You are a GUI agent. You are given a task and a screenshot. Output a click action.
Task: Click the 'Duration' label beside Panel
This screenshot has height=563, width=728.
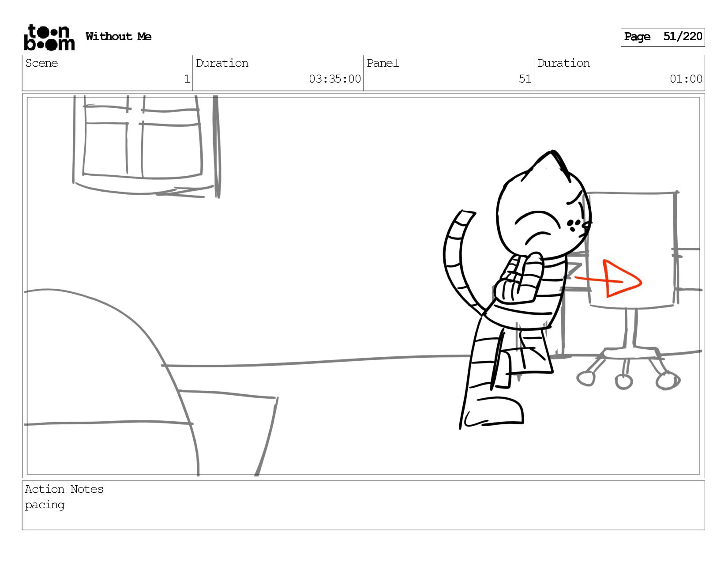pyautogui.click(x=563, y=63)
